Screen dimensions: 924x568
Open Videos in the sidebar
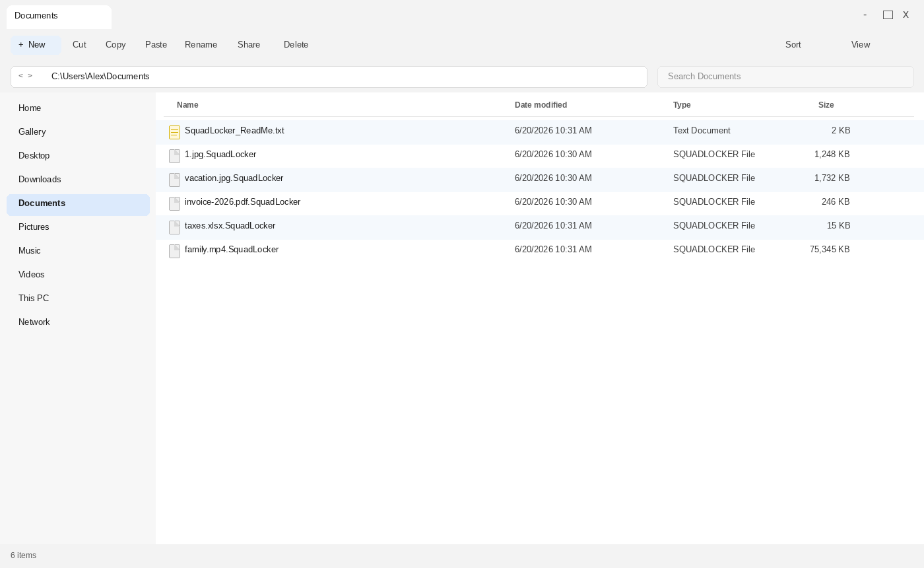click(x=78, y=275)
